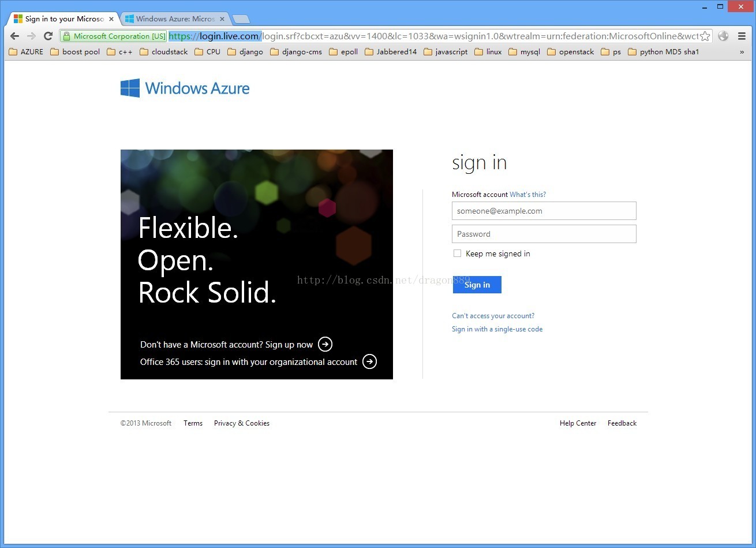The height and width of the screenshot is (548, 756).
Task: Open the javascript bookmark folder
Action: (x=446, y=52)
